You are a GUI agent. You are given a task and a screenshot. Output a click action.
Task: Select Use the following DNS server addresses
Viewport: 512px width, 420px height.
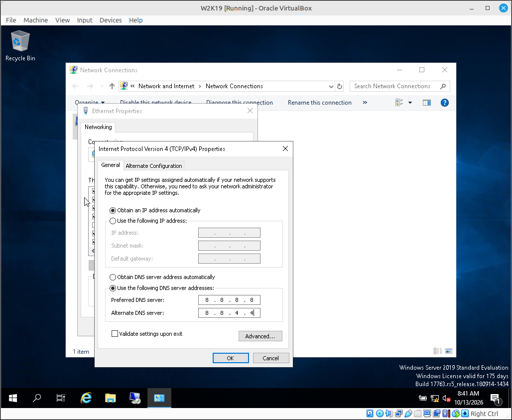[x=162, y=288]
